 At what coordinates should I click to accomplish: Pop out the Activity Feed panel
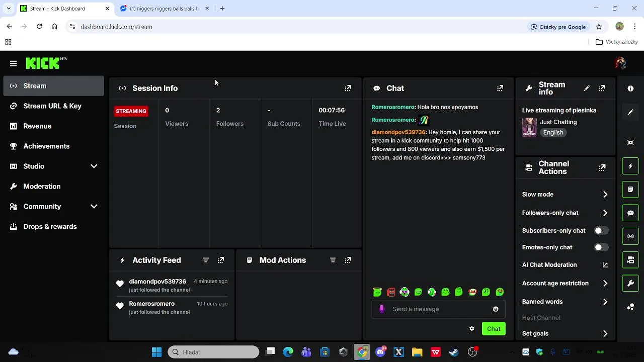pyautogui.click(x=221, y=260)
